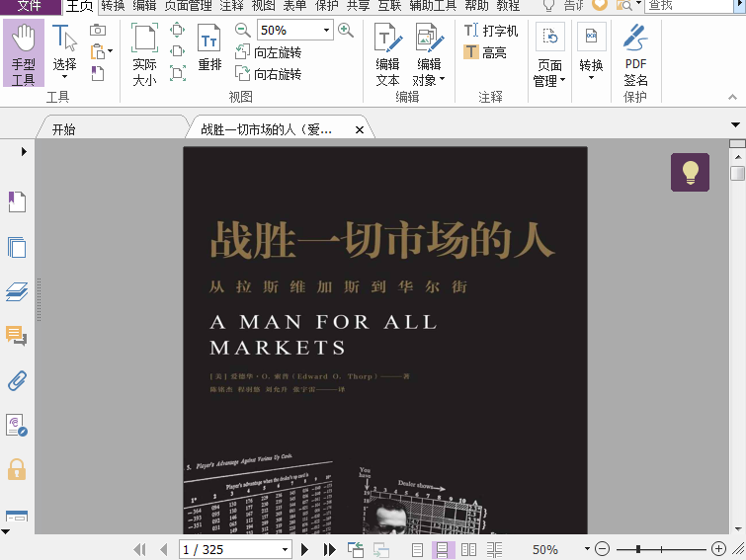Expand the left navigation panel arrow

(x=24, y=152)
